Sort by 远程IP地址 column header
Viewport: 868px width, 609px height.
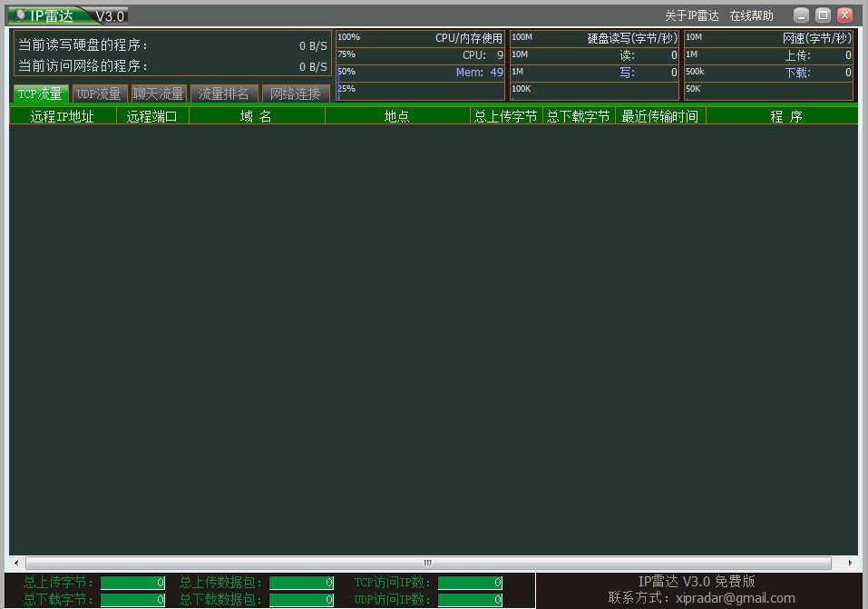63,116
